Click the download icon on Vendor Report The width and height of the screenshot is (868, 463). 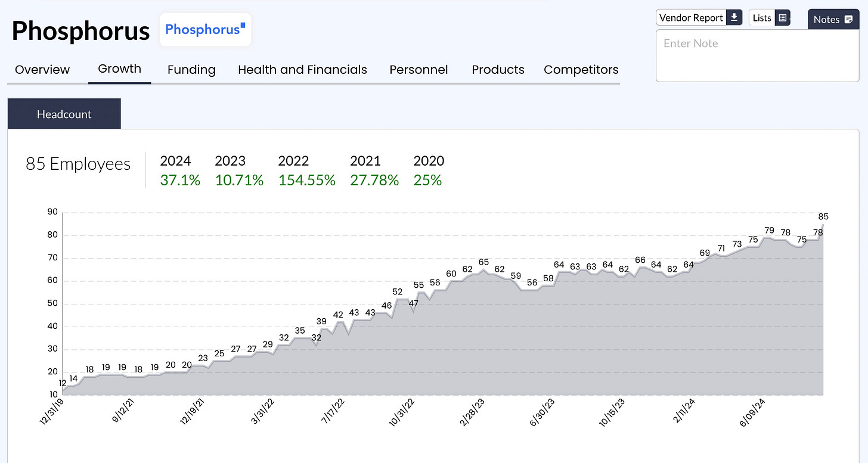point(734,17)
